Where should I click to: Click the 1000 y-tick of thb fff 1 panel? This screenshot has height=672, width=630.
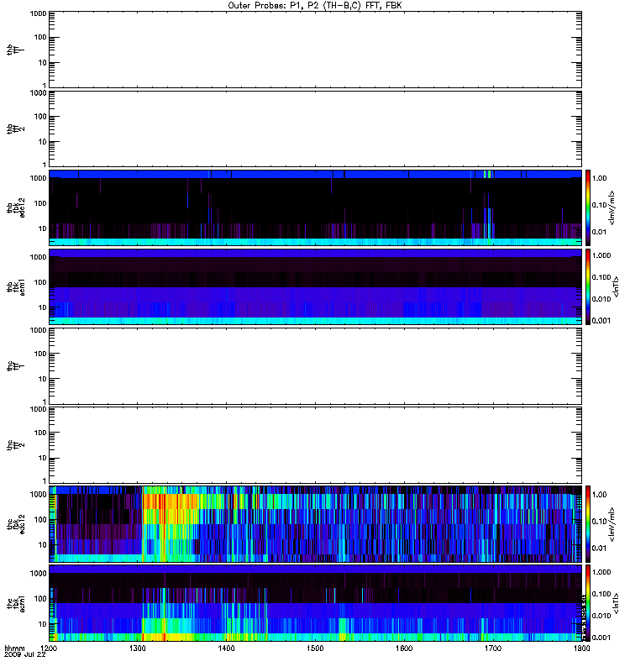pos(38,13)
